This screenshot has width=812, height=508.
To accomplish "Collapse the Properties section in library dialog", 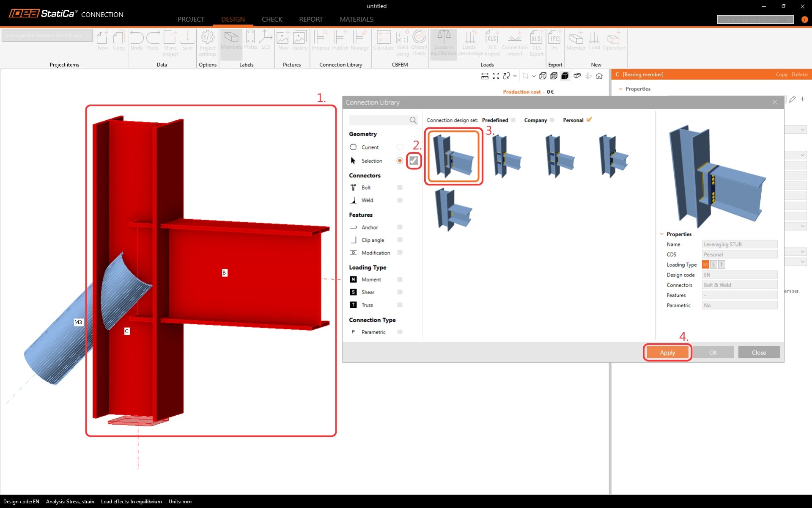I will pos(662,234).
